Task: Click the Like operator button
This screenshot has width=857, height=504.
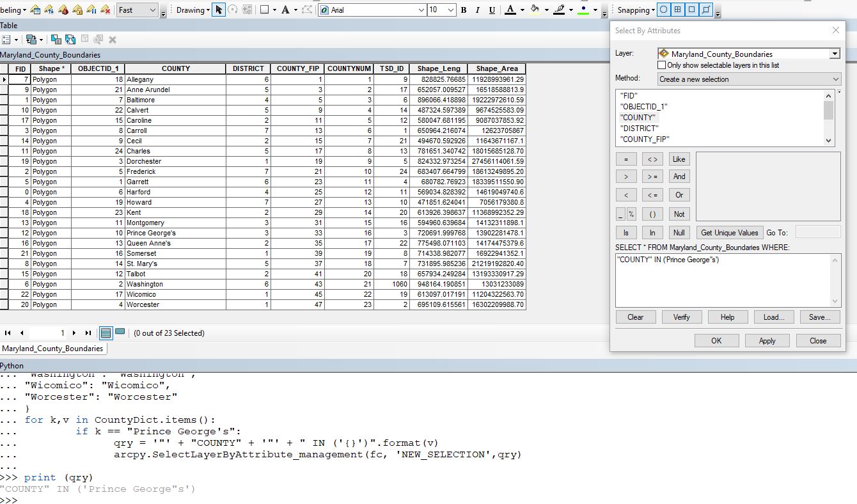Action: 679,159
